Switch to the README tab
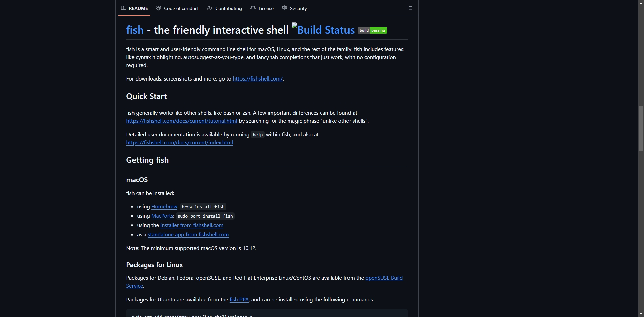This screenshot has height=317, width=644. tap(134, 8)
